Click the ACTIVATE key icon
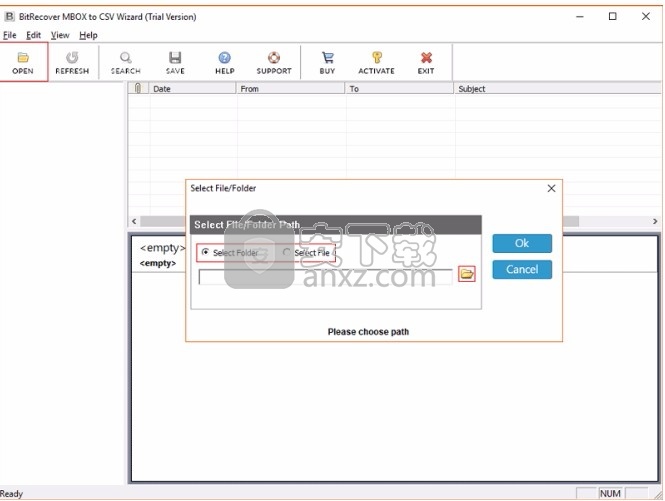 coord(377,57)
